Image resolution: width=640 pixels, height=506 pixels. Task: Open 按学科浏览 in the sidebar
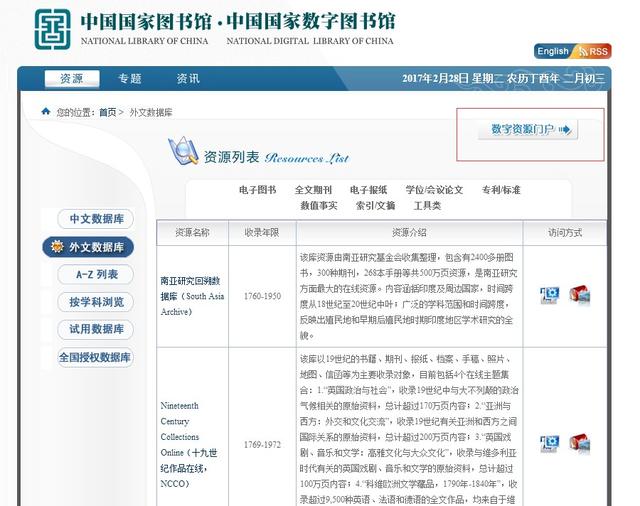pos(96,302)
